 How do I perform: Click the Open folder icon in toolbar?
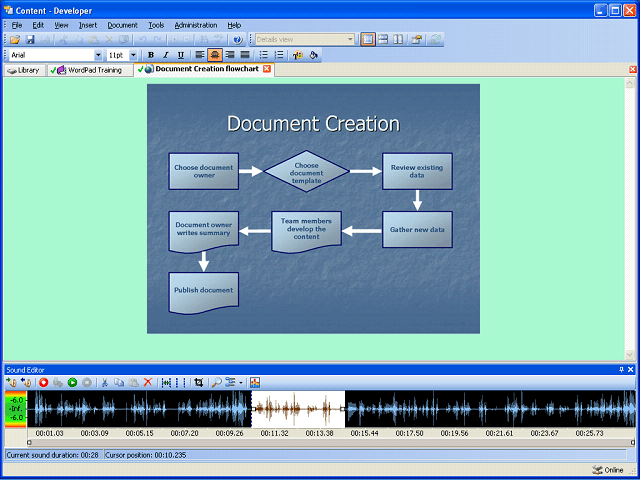(x=15, y=40)
